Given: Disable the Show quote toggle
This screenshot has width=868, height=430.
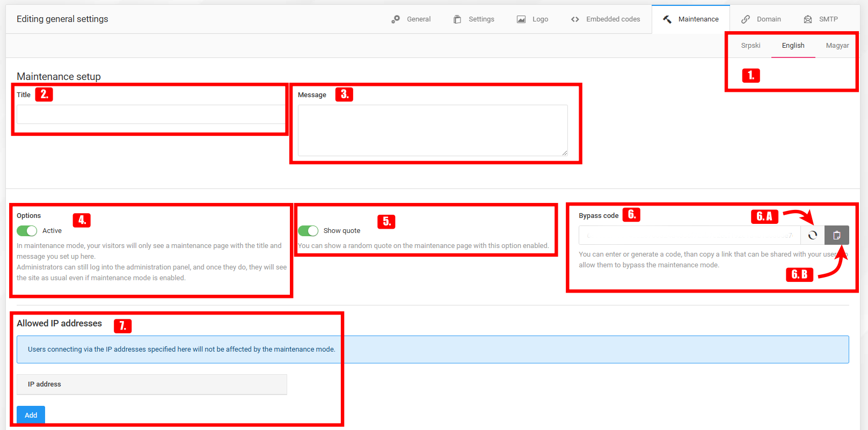Looking at the screenshot, I should 308,231.
